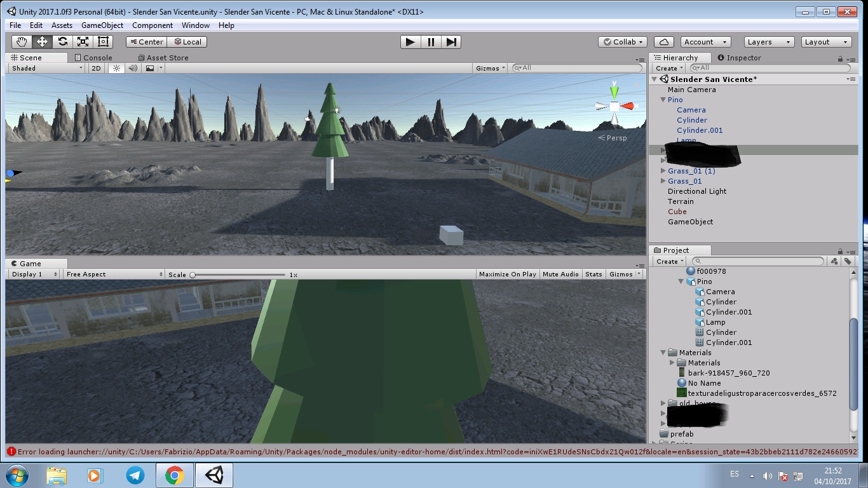Select the Move tool
This screenshot has height=488, width=868.
(x=42, y=42)
